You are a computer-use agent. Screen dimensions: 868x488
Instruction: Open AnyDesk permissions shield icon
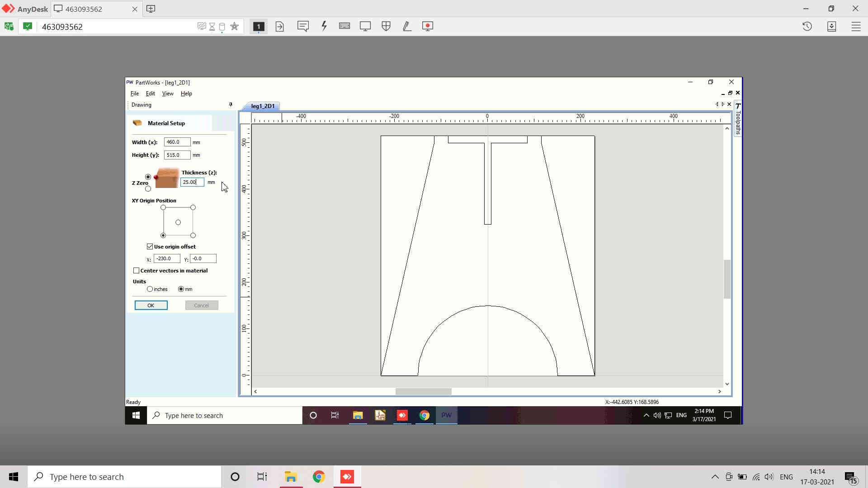(386, 26)
